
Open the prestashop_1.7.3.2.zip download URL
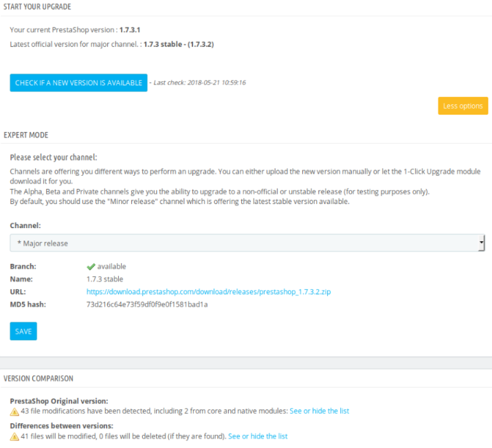pos(208,292)
